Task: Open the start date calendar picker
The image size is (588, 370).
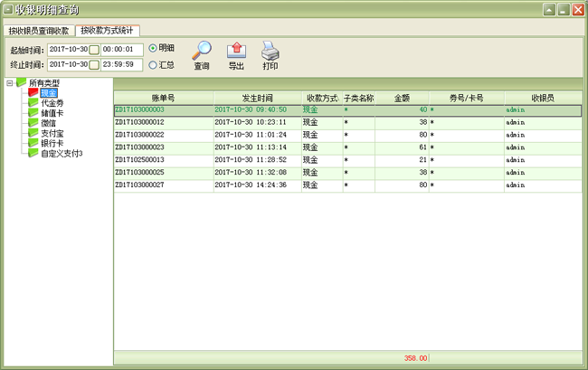Action: [x=93, y=49]
